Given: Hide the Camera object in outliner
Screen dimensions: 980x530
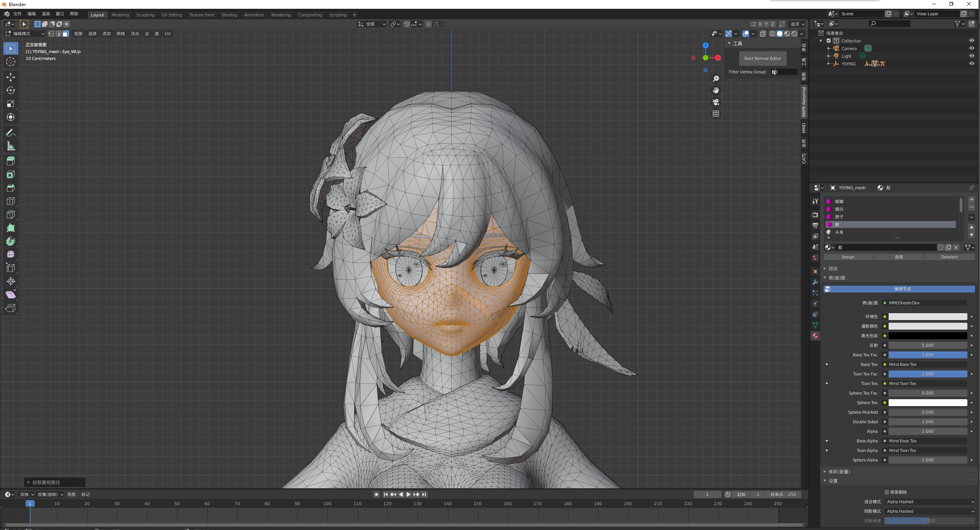Looking at the screenshot, I should [x=971, y=48].
